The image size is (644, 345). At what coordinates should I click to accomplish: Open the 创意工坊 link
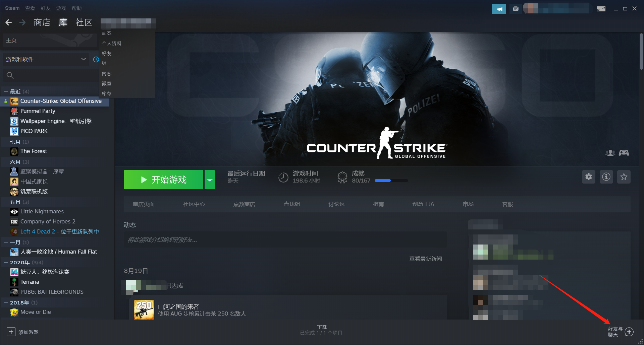pyautogui.click(x=423, y=204)
